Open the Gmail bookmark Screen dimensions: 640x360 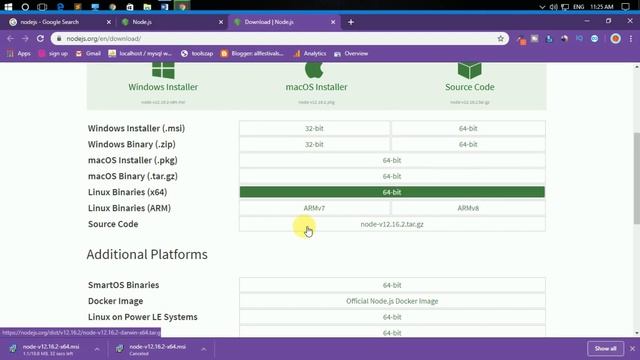coord(88,53)
